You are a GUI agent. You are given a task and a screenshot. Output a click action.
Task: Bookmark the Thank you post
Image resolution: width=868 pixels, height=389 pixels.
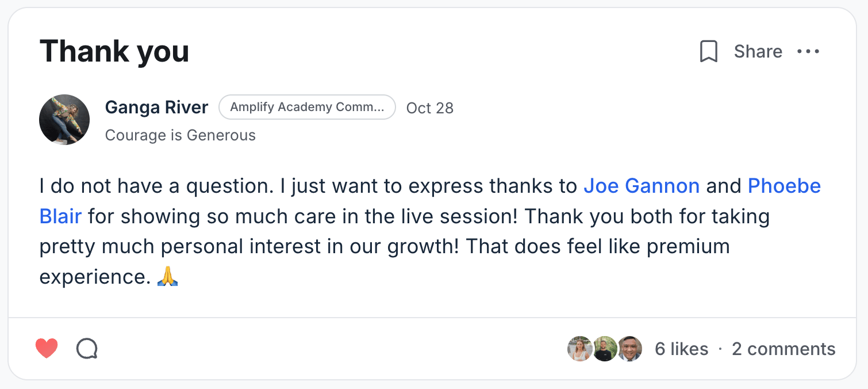[709, 52]
